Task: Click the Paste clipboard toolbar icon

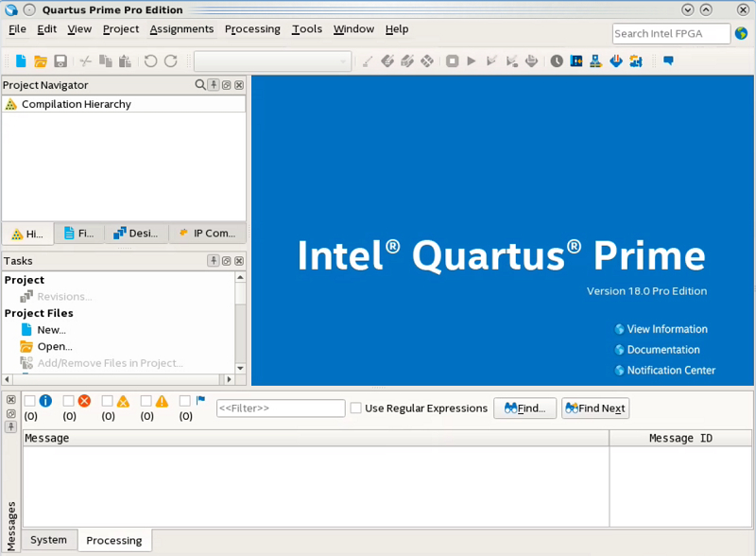Action: click(x=125, y=61)
